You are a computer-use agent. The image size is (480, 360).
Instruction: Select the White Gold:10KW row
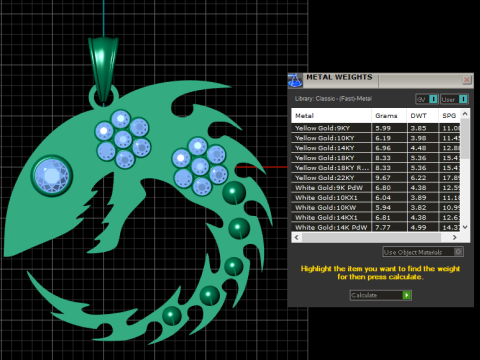[376, 208]
